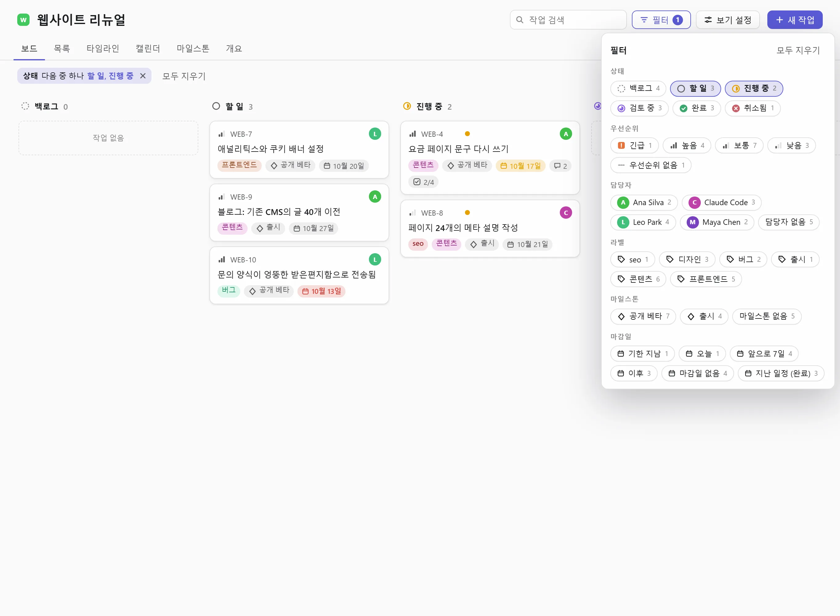Click avatar L on WEB-7 card
The width and height of the screenshot is (840, 616).
coord(375,134)
